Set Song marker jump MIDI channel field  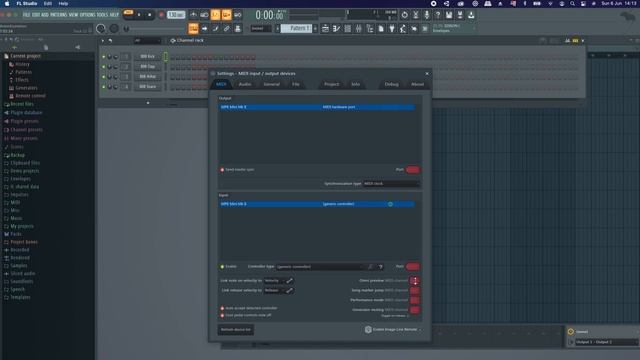point(415,291)
